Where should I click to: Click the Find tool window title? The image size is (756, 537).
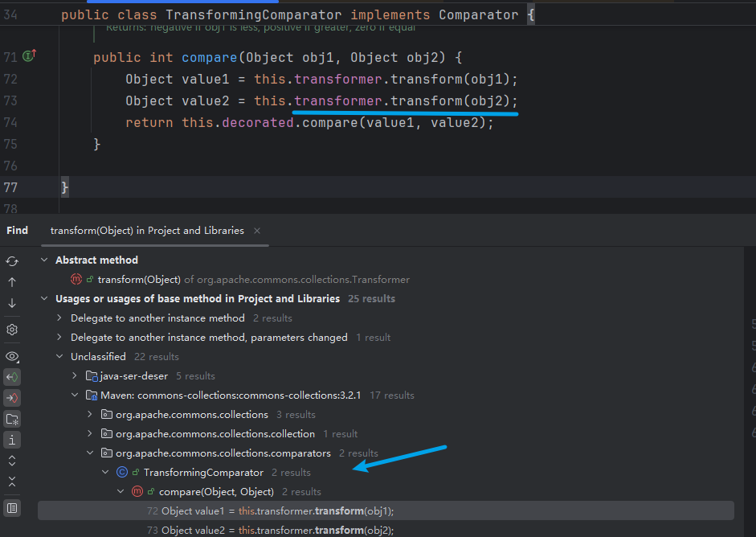pos(18,231)
